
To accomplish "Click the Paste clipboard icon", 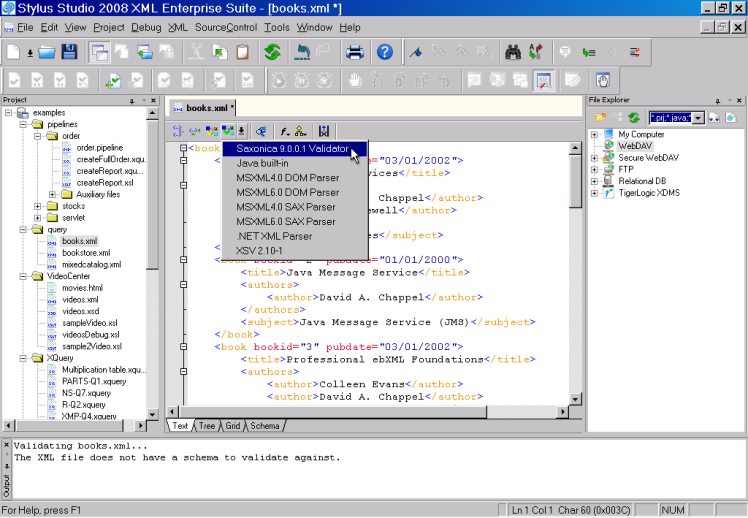I will 242,52.
